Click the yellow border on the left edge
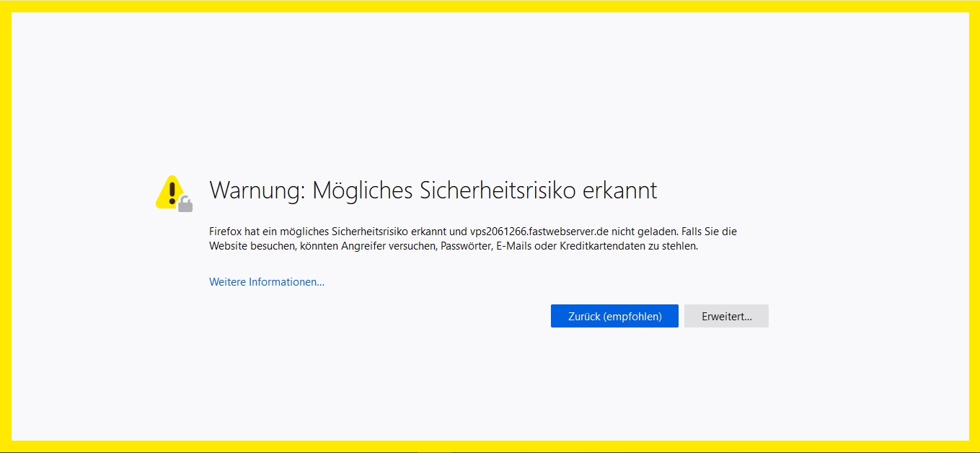This screenshot has height=453, width=980. tap(5, 226)
